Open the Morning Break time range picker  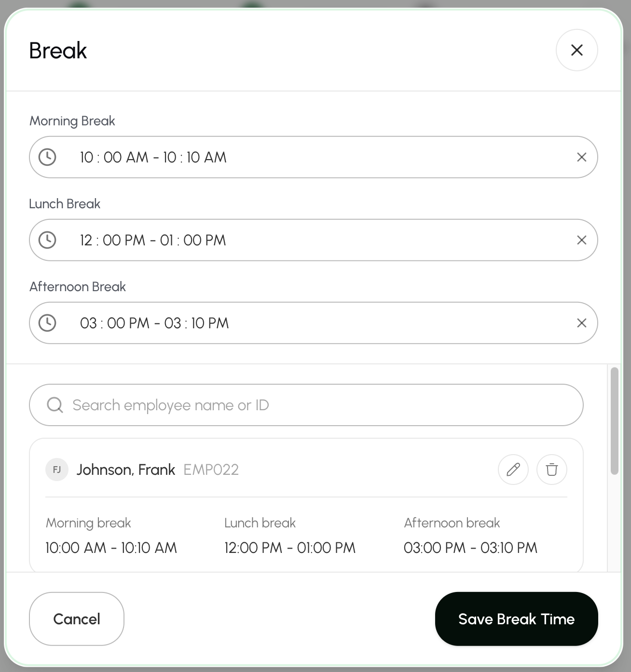coord(314,157)
